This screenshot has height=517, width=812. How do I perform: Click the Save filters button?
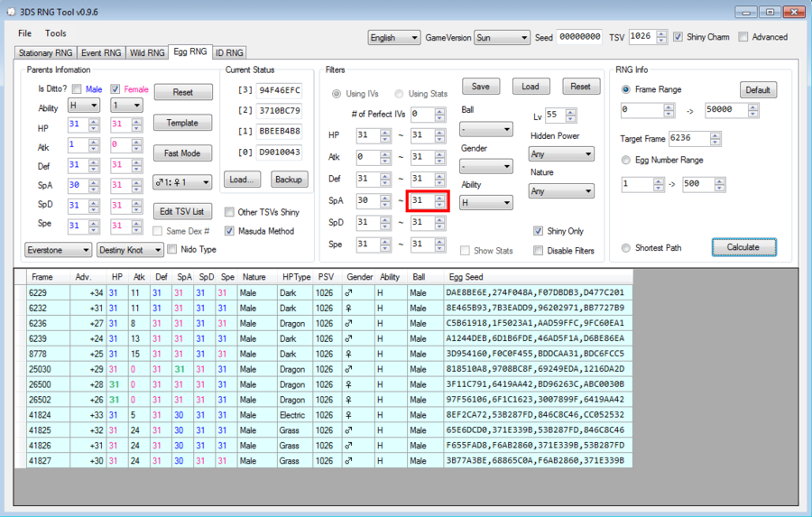tap(481, 87)
